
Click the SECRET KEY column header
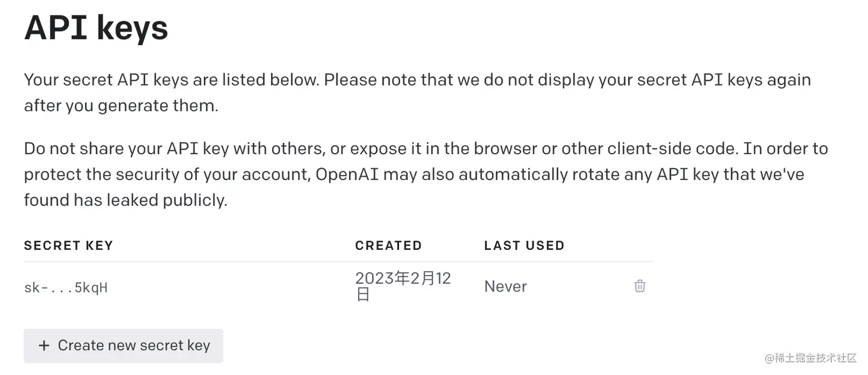[x=68, y=245]
